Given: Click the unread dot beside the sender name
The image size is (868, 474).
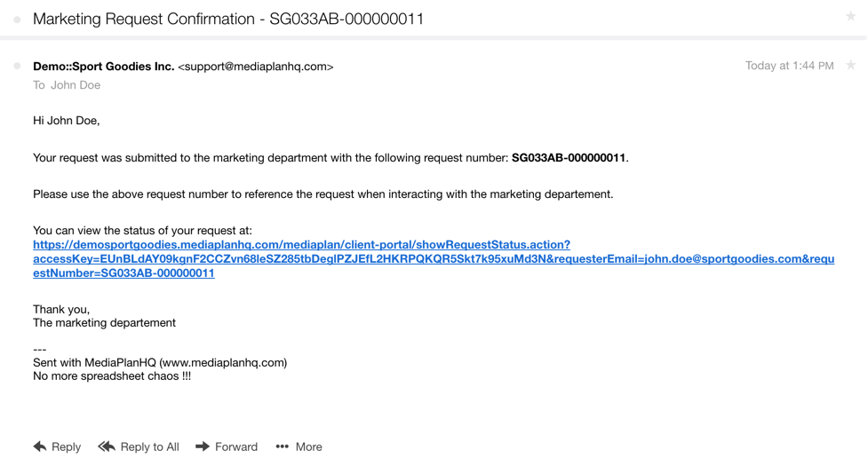Looking at the screenshot, I should [x=18, y=67].
